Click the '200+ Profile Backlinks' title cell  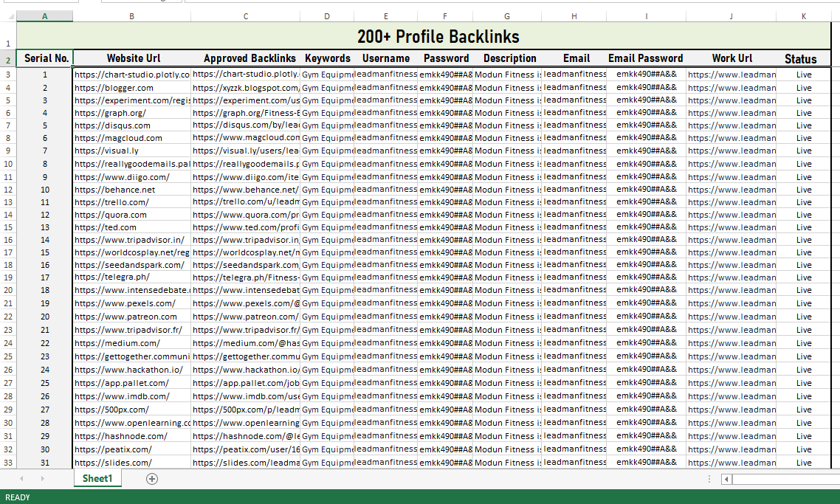438,37
